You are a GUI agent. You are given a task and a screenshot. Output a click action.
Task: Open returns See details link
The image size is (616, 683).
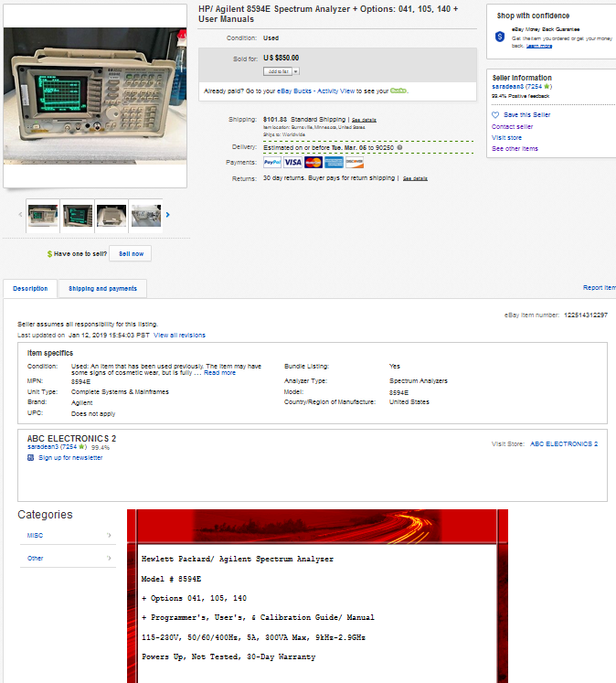tap(415, 178)
